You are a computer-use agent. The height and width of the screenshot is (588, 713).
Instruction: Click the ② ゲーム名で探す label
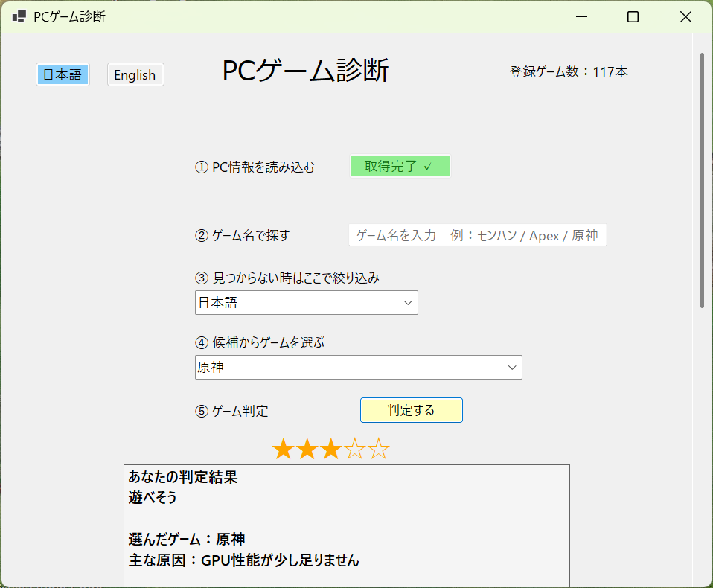(243, 235)
